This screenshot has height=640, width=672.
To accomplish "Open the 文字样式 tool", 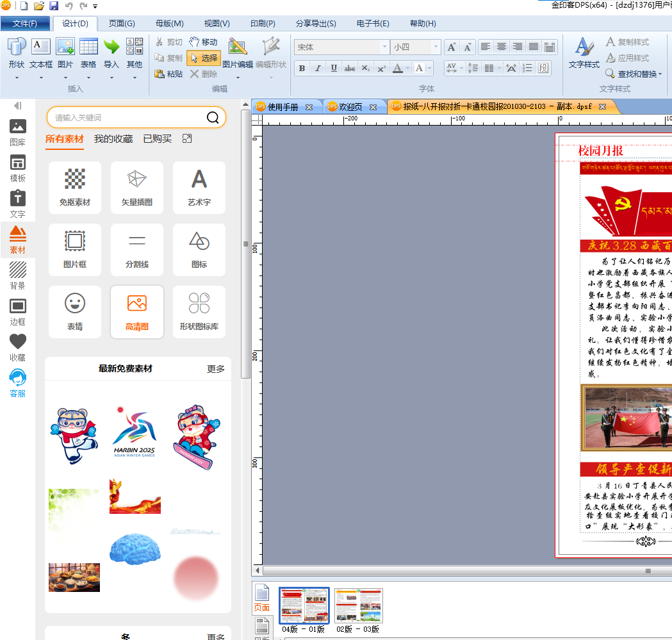I will pyautogui.click(x=584, y=53).
